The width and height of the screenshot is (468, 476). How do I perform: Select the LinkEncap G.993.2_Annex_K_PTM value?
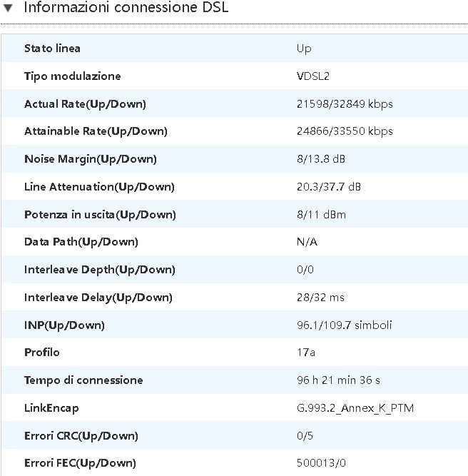(355, 408)
